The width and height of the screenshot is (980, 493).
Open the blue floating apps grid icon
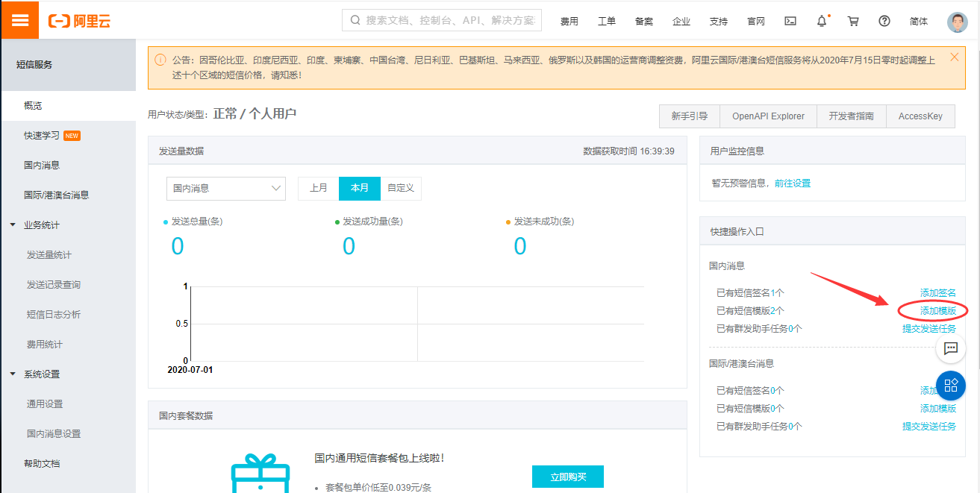tap(951, 385)
